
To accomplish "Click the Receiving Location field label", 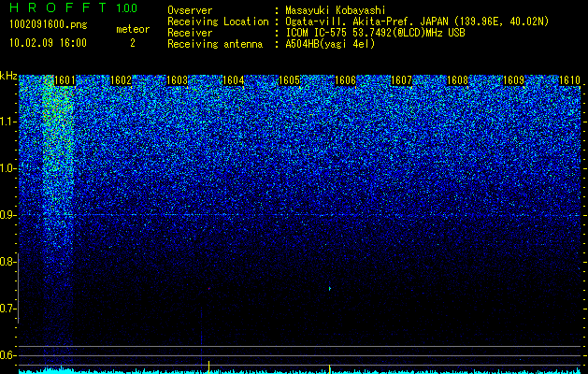I will coord(218,22).
